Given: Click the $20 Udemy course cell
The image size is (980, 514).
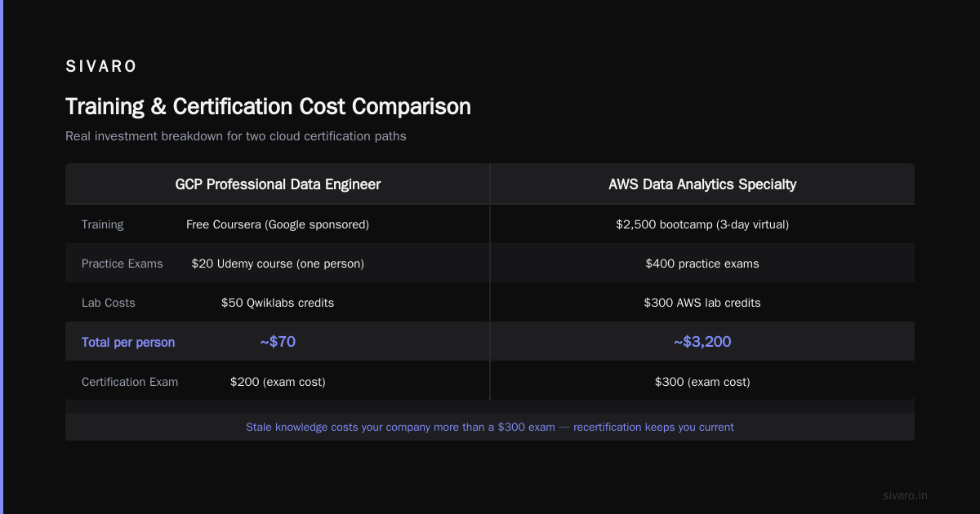Looking at the screenshot, I should [x=278, y=264].
